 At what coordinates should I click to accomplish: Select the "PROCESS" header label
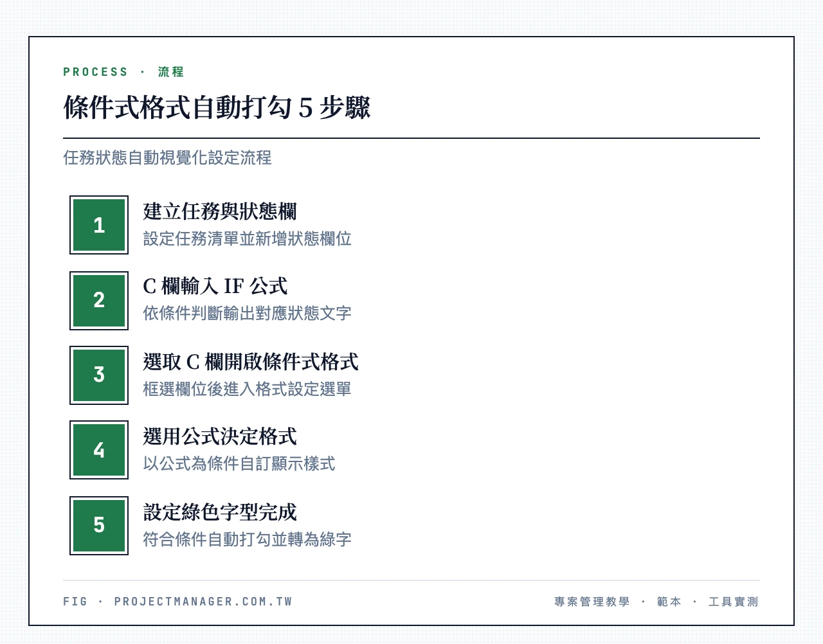click(96, 72)
